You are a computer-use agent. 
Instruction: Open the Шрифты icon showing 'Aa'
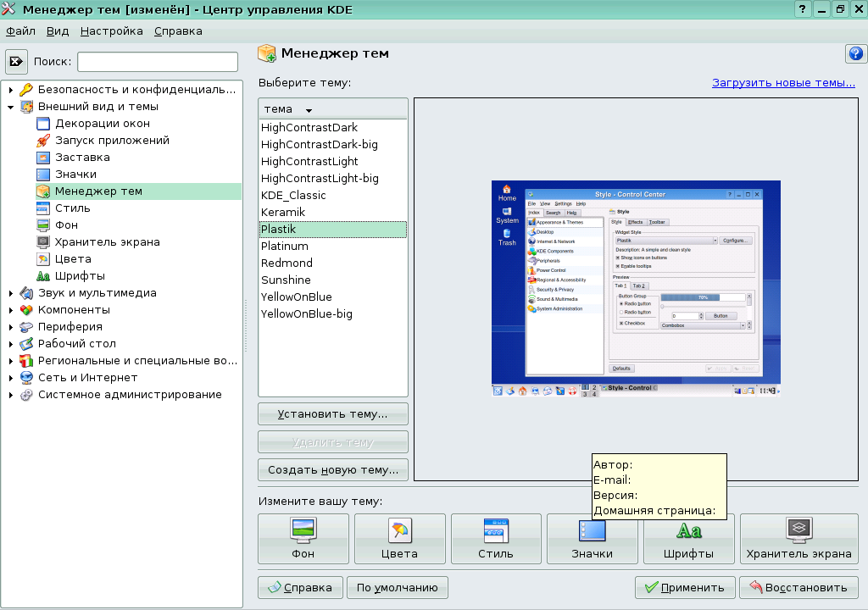tap(688, 538)
